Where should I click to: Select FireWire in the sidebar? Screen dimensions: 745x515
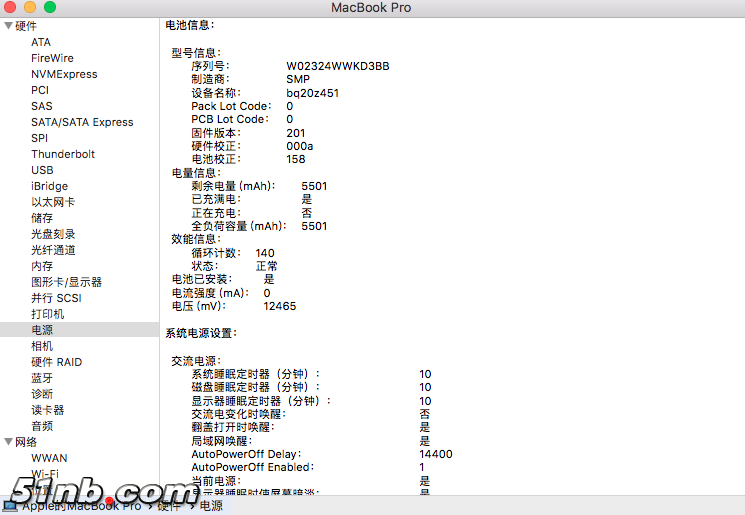point(52,58)
